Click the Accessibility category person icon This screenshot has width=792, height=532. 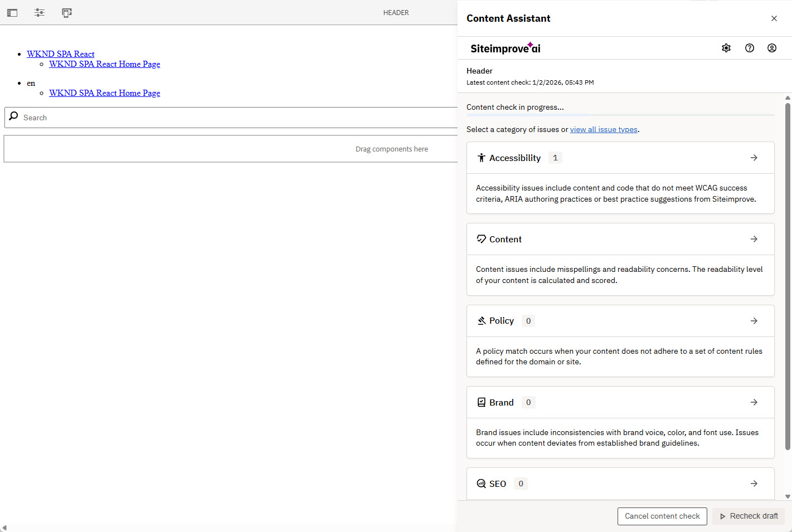point(482,158)
